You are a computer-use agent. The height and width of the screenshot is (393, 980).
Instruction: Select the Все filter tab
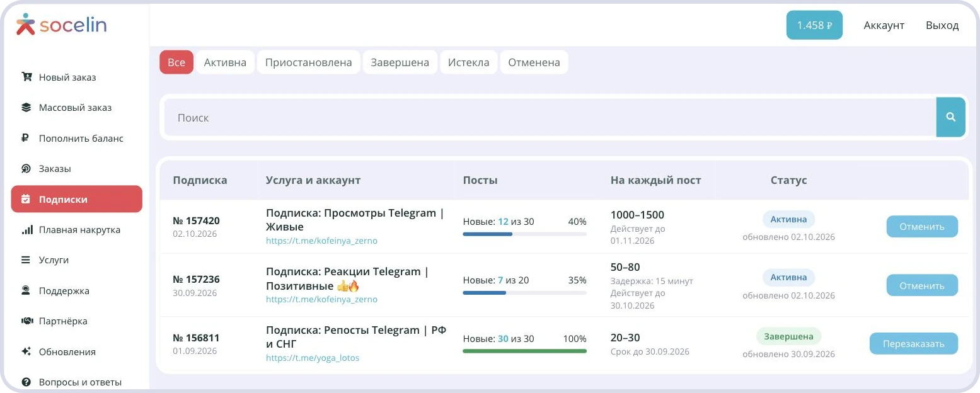click(x=176, y=62)
